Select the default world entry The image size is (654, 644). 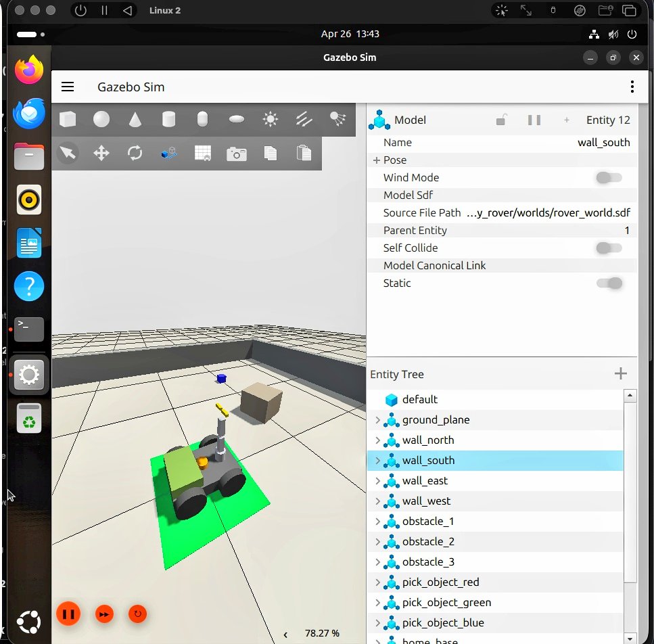click(x=495, y=400)
